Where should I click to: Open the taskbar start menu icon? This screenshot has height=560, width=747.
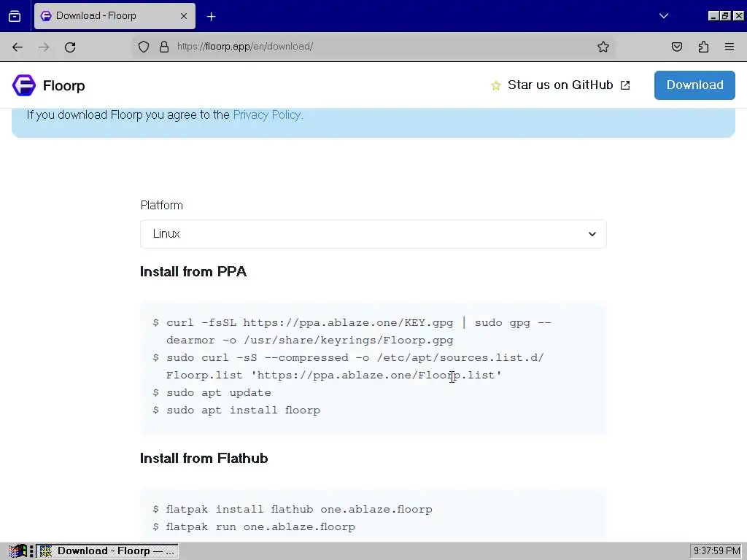coord(18,551)
